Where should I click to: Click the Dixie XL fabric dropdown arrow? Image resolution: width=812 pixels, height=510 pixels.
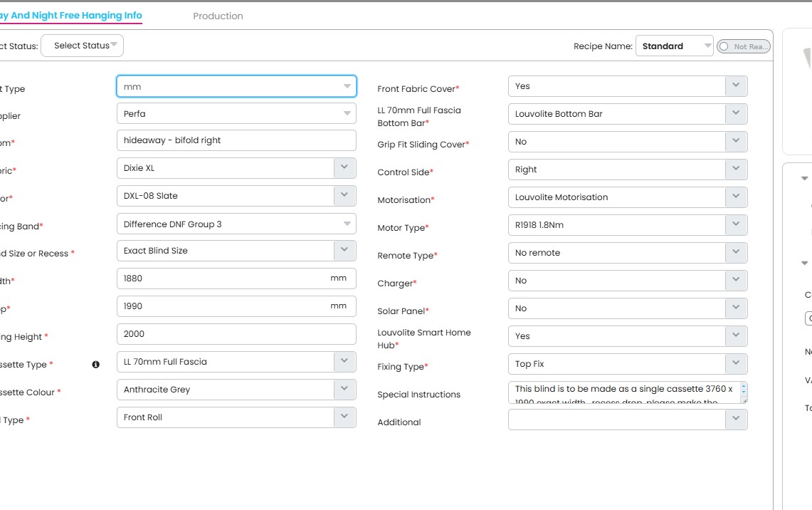click(344, 168)
